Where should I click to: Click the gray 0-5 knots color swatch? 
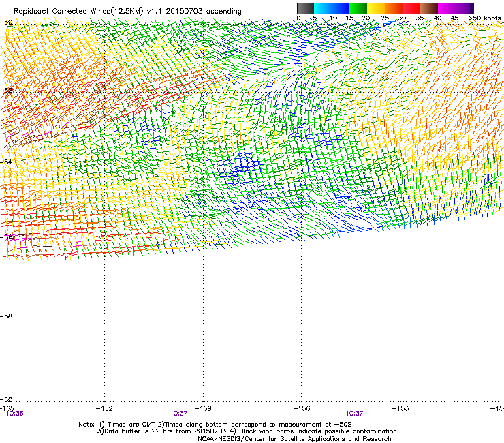click(305, 8)
